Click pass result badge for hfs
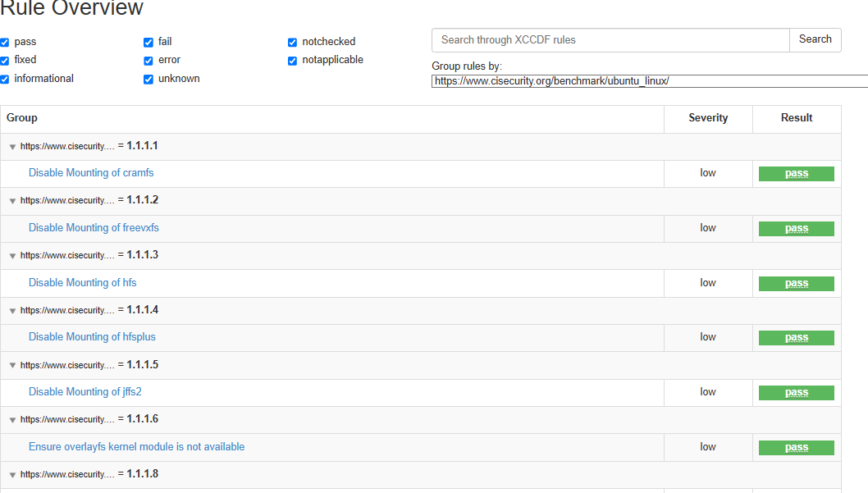The height and width of the screenshot is (493, 868). (x=796, y=284)
